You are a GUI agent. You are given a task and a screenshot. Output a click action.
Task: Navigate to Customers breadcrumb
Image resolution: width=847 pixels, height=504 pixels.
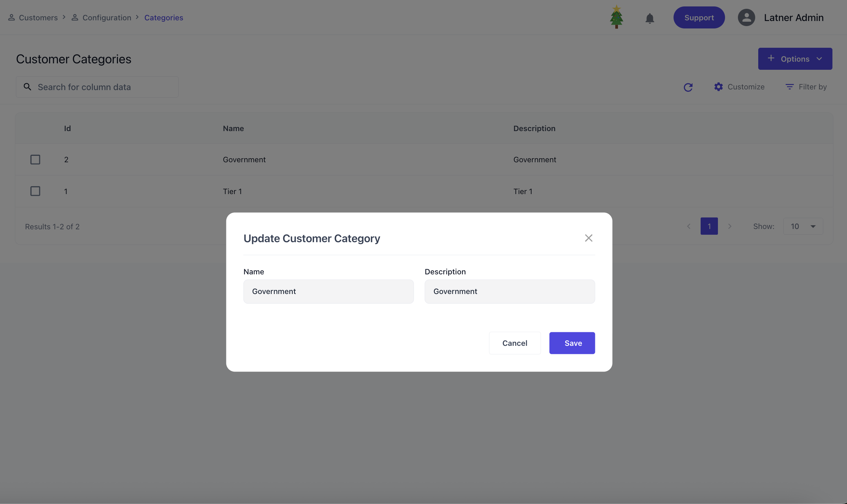click(38, 18)
